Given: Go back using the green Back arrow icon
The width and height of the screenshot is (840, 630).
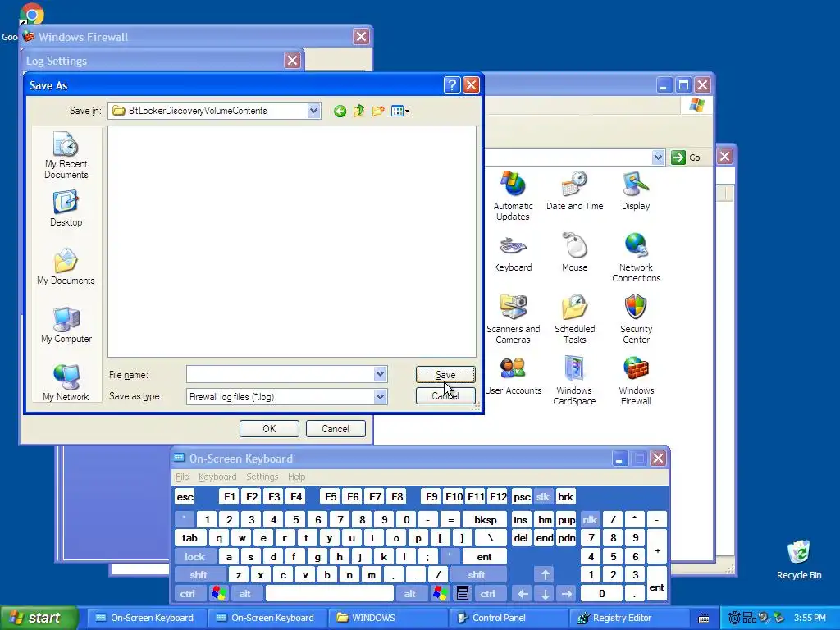Looking at the screenshot, I should 340,112.
